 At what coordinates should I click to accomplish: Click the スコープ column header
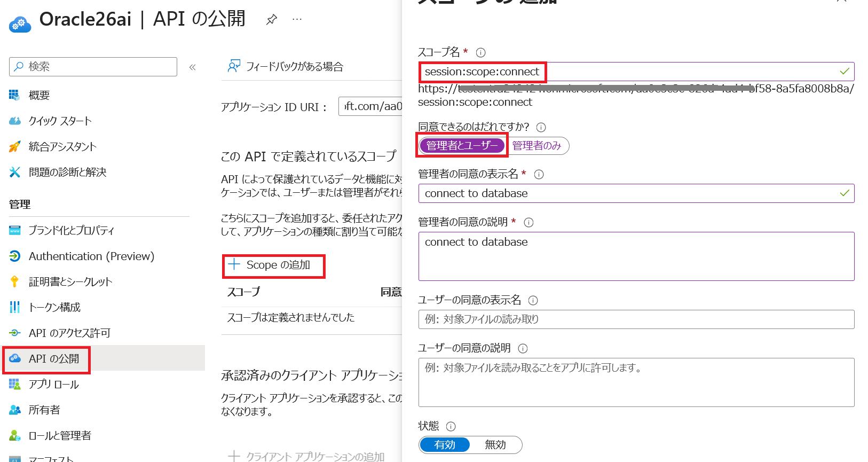(x=243, y=292)
